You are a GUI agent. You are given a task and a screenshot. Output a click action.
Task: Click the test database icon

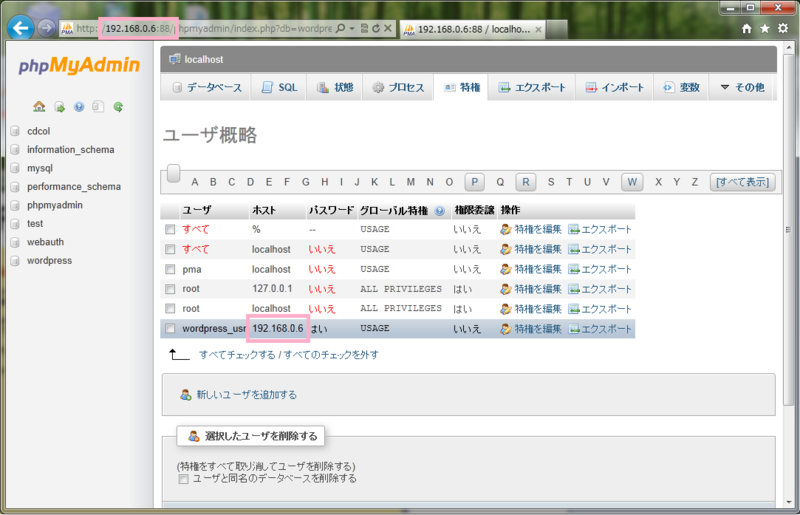click(x=15, y=224)
